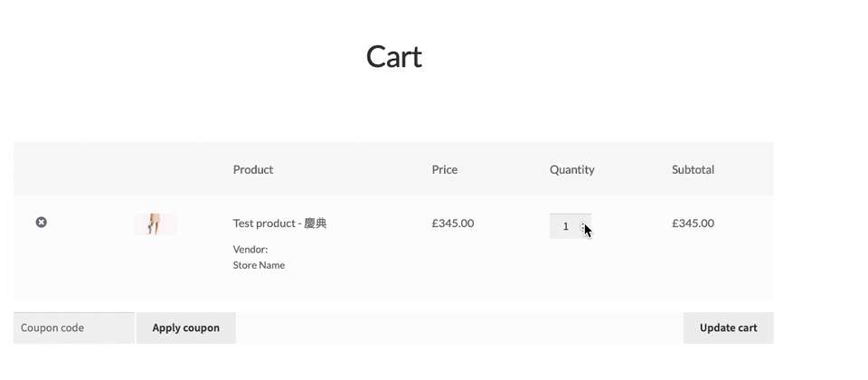Click the Test product thumbnail image

tap(155, 223)
